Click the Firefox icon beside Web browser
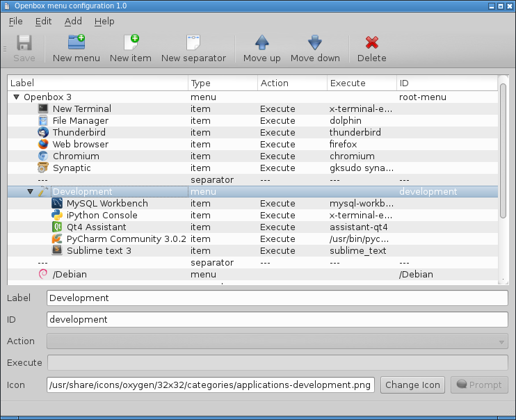Screen dimensions: 516x420 pyautogui.click(x=43, y=144)
